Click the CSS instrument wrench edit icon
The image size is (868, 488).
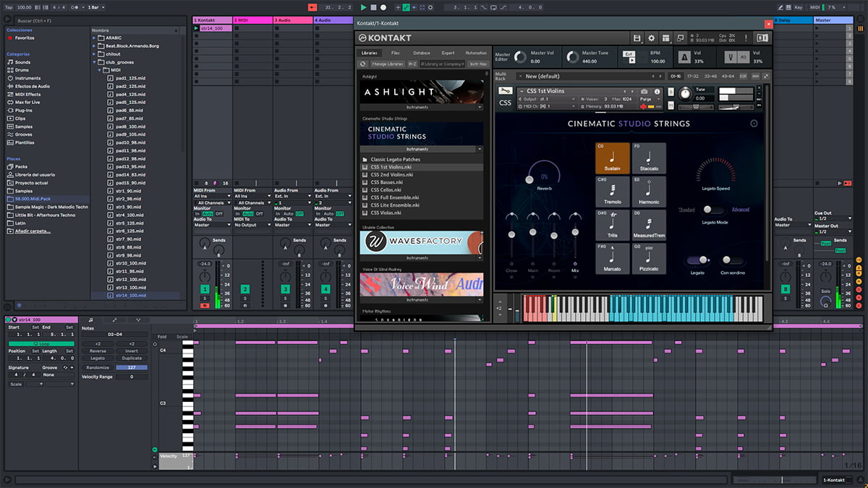pyautogui.click(x=505, y=90)
